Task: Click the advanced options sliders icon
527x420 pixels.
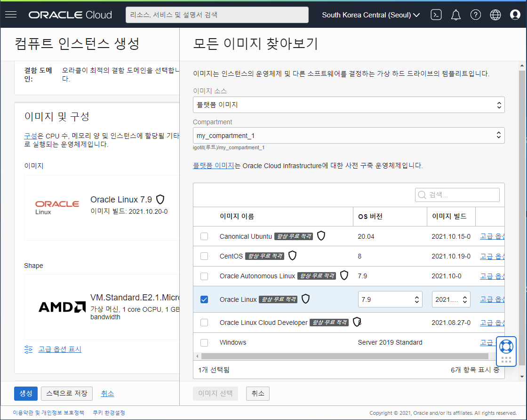Action: pyautogui.click(x=29, y=349)
